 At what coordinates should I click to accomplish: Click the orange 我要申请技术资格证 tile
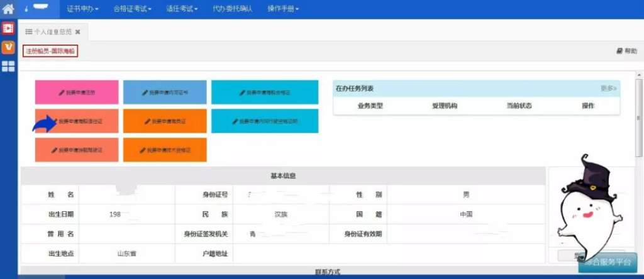click(x=165, y=150)
